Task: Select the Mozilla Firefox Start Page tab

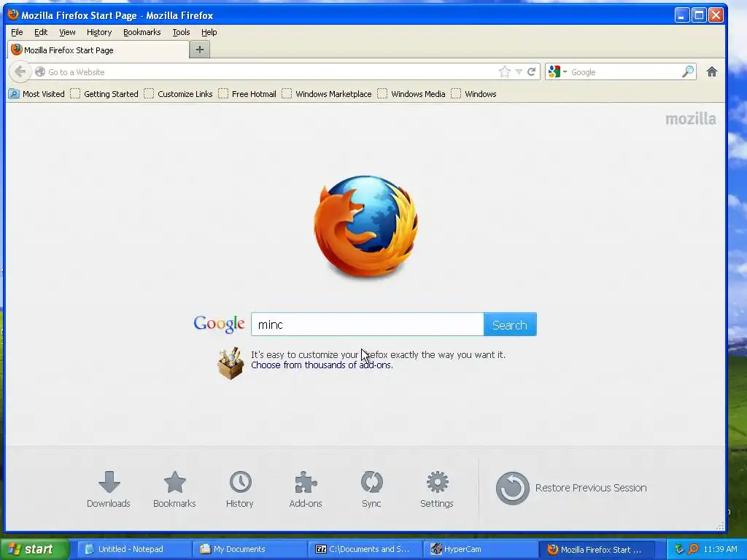Action: click(x=98, y=50)
